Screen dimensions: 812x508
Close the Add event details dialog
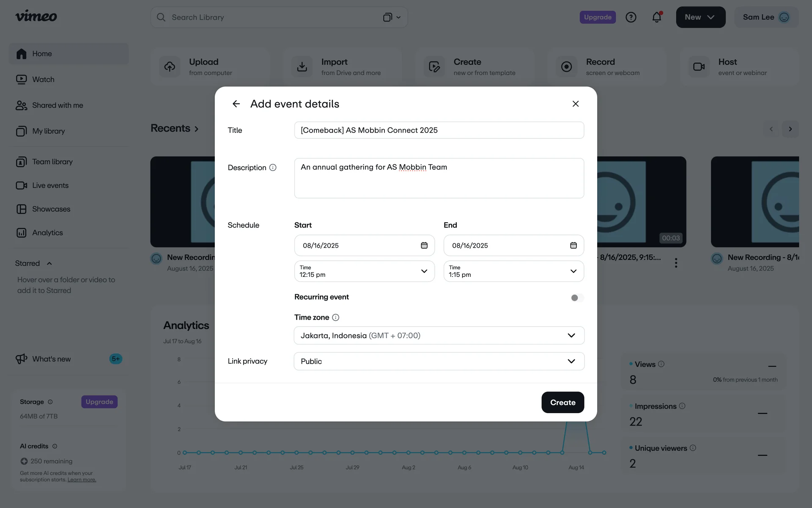tap(575, 104)
